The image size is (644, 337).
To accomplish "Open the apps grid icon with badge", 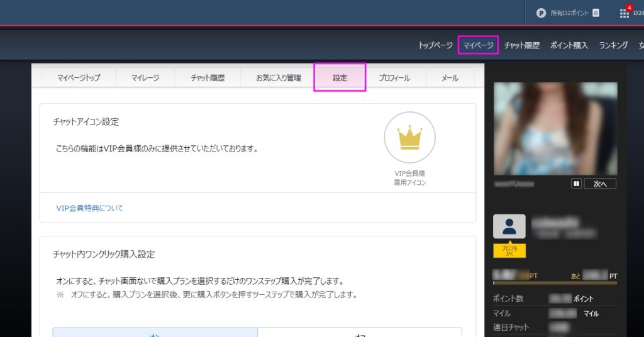I will click(x=625, y=13).
